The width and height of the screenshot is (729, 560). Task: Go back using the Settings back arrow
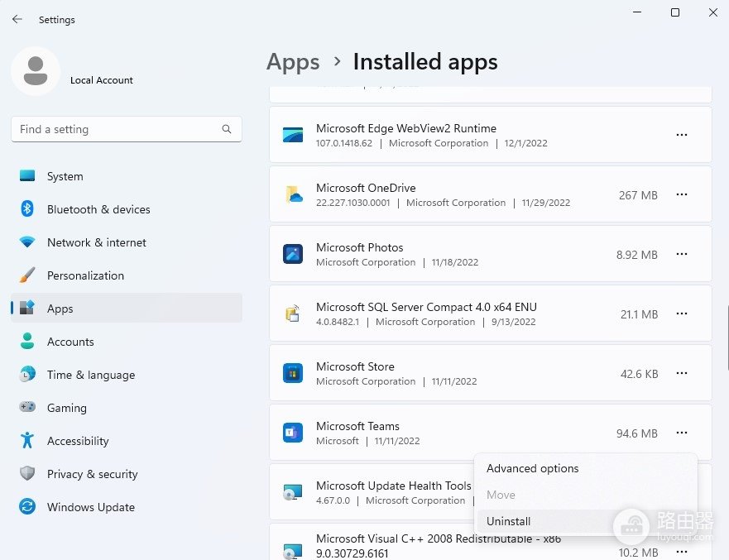[17, 19]
